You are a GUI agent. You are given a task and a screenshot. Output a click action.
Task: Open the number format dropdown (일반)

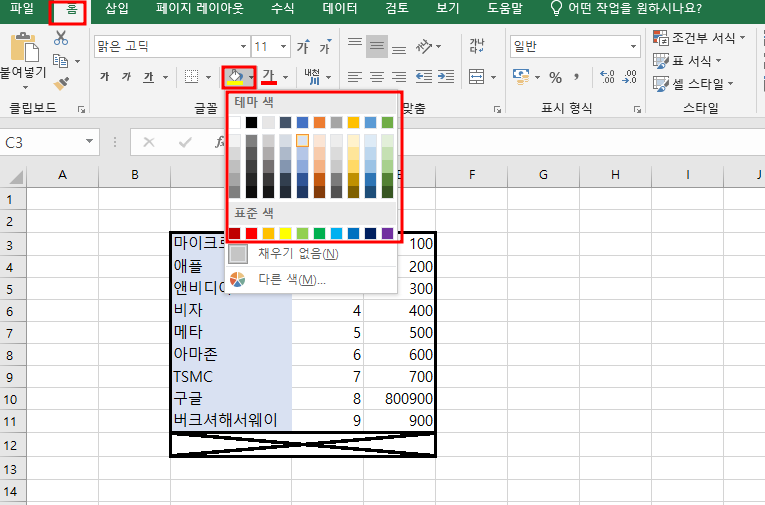633,47
